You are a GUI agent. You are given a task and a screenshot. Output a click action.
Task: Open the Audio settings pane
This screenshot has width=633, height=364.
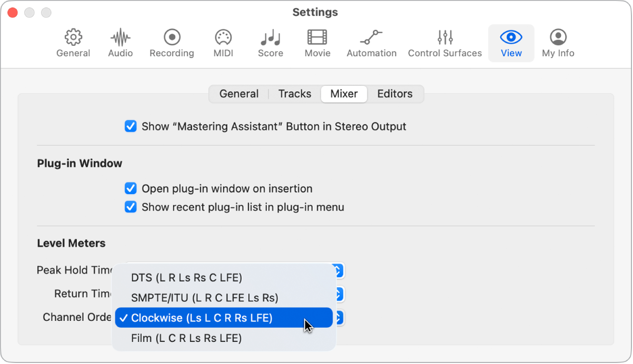coord(120,43)
